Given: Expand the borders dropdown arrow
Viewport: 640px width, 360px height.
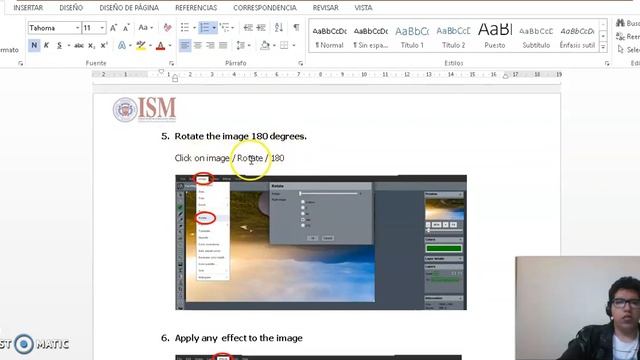Looking at the screenshot, I should pyautogui.click(x=293, y=45).
